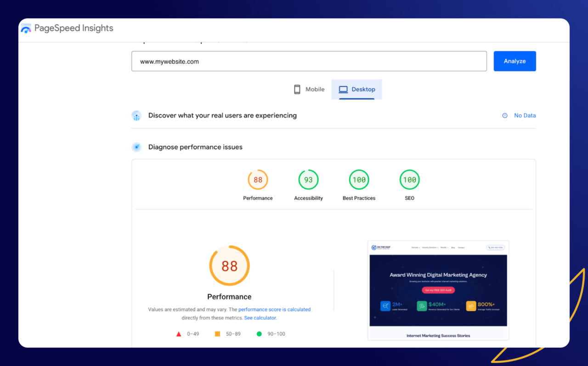Click the Diagnose performance issues icon
The height and width of the screenshot is (366, 588).
click(x=136, y=147)
